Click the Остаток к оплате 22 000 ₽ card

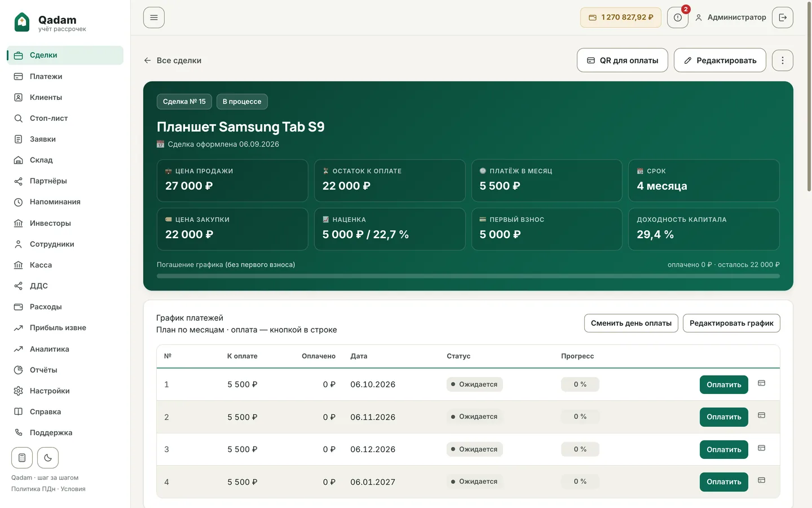[390, 181]
